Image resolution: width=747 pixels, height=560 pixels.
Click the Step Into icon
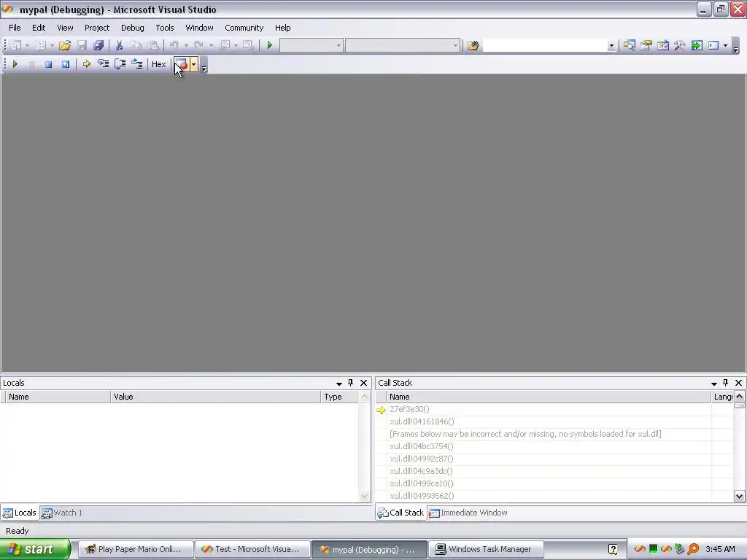tap(103, 64)
